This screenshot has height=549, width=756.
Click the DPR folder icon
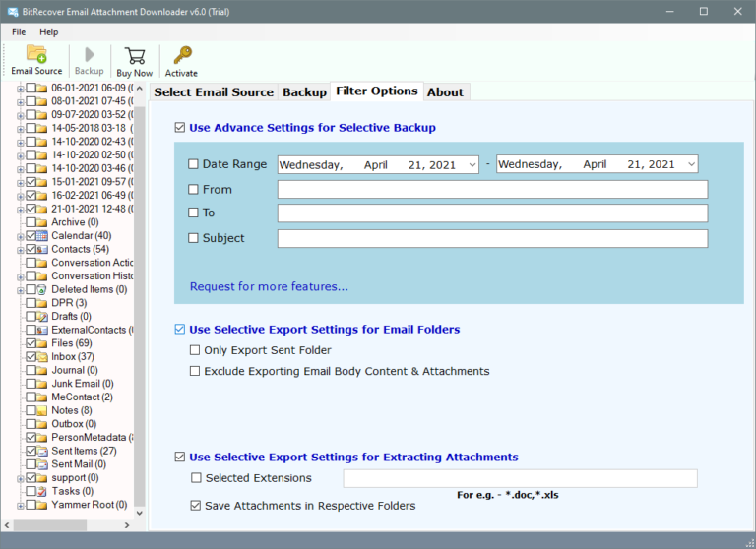(x=42, y=303)
